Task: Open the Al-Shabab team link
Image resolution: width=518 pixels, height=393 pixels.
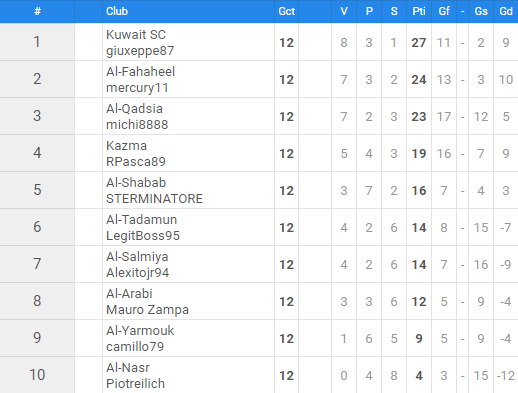Action: (136, 183)
